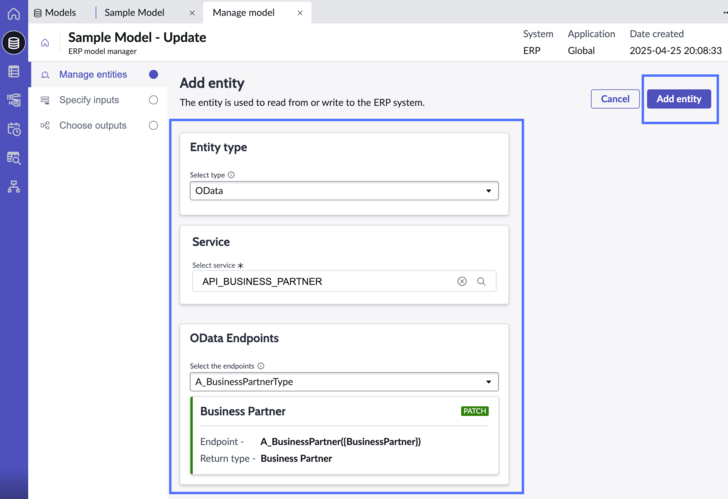Open the table list sidebar icon
This screenshot has height=499, width=728.
click(x=13, y=71)
